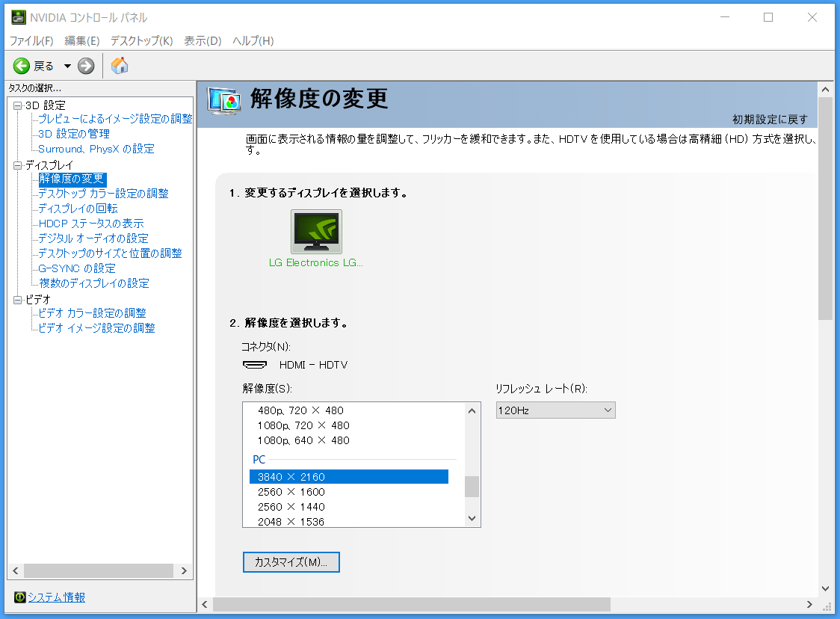The image size is (840, 619).
Task: Click the main pane horizontal scroll left arrow
Action: click(x=205, y=605)
